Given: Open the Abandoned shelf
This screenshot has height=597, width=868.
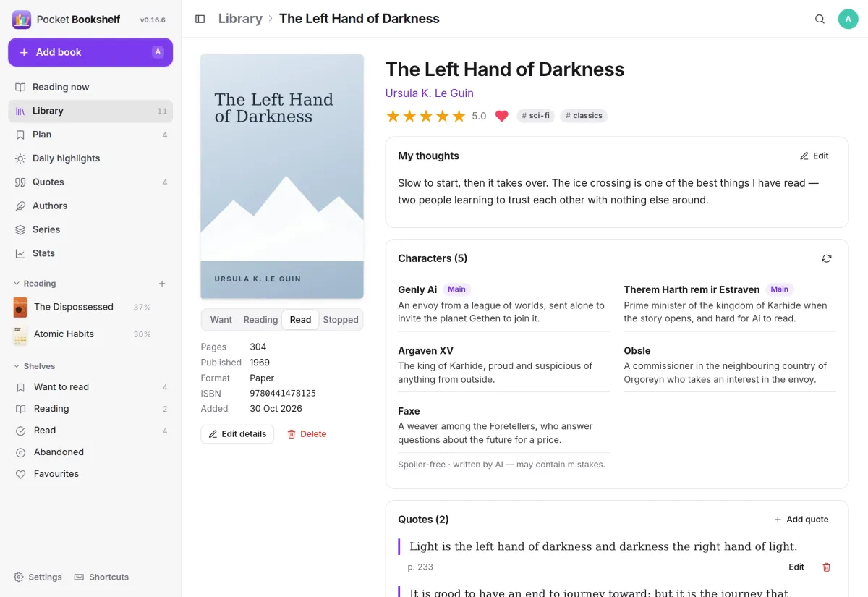Looking at the screenshot, I should [x=90, y=452].
